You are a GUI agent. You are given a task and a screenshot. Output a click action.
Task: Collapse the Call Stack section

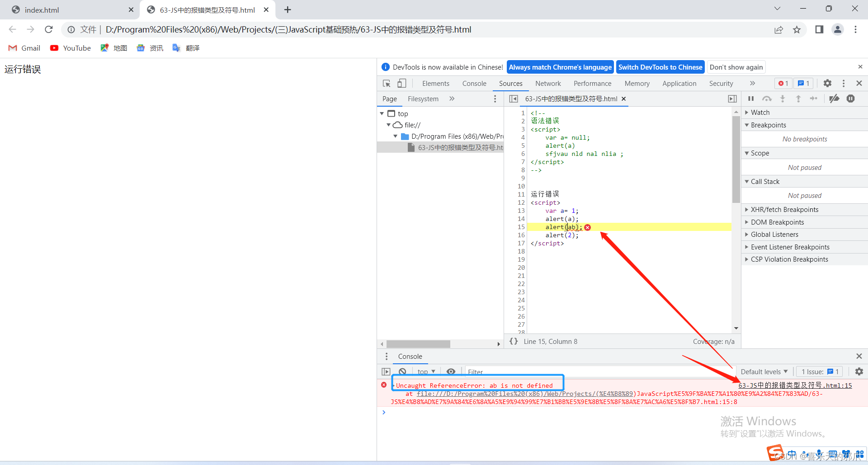pyautogui.click(x=804, y=182)
